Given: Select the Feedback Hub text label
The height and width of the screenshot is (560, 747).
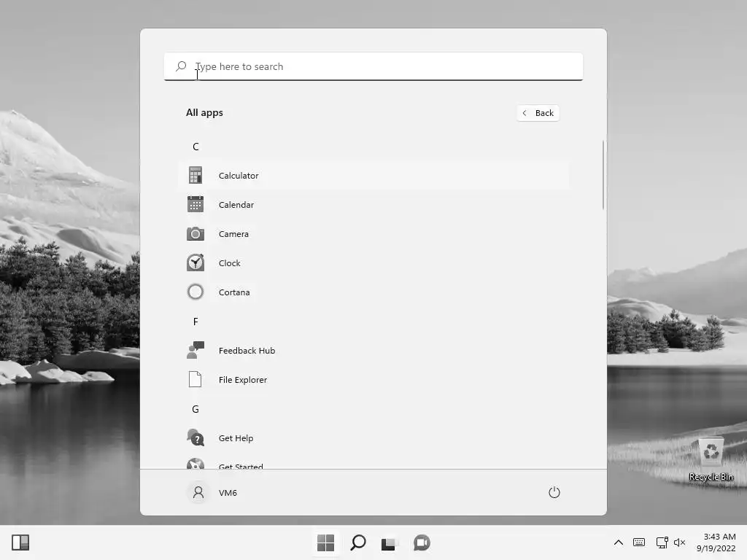Looking at the screenshot, I should [247, 351].
